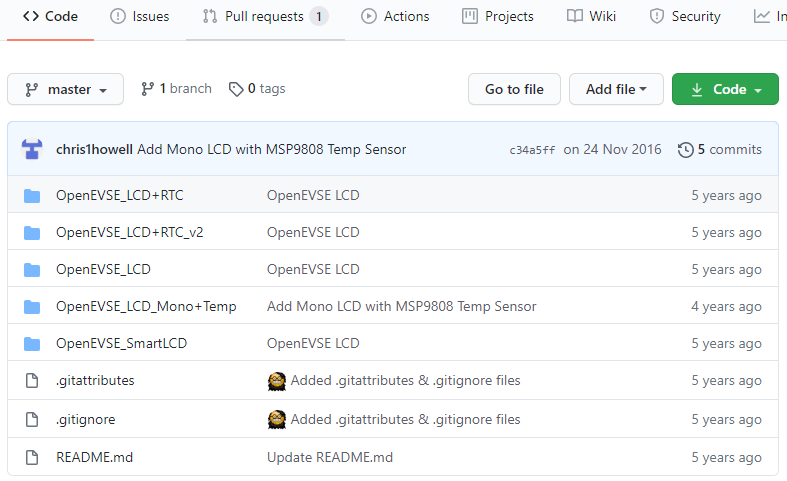The width and height of the screenshot is (787, 481).
Task: View the 1 branch link
Action: tap(176, 89)
